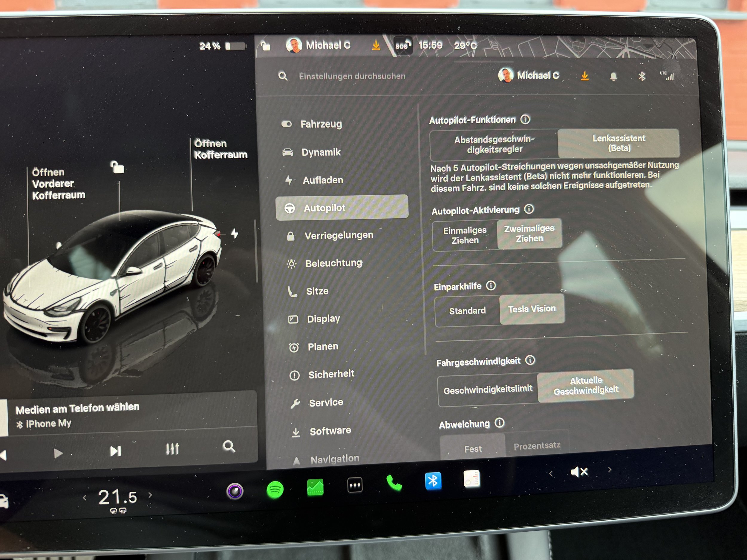Tap the charge port lightning bolt on car
Image resolution: width=747 pixels, height=560 pixels.
pyautogui.click(x=235, y=233)
